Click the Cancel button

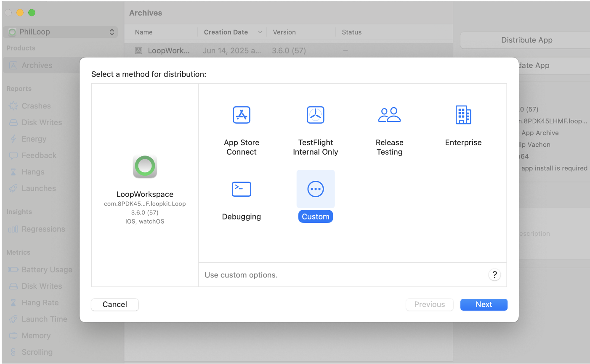(115, 305)
